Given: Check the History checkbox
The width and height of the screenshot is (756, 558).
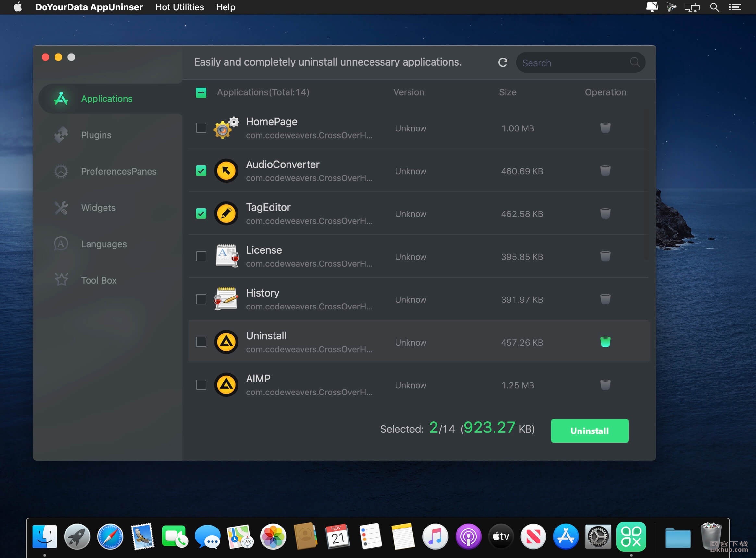Looking at the screenshot, I should (x=201, y=299).
